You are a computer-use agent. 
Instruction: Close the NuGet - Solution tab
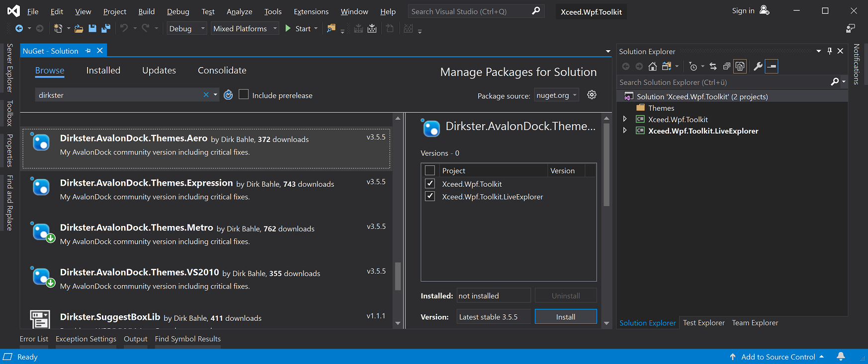point(99,51)
